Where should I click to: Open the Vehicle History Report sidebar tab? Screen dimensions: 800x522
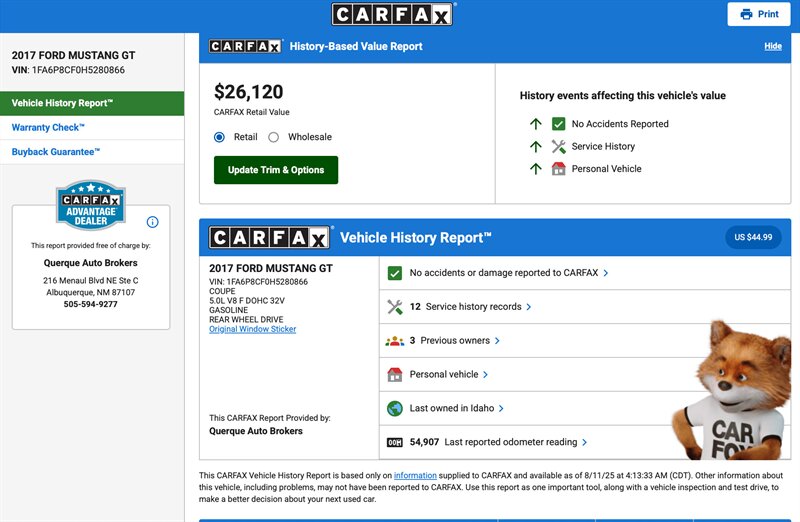(x=92, y=103)
